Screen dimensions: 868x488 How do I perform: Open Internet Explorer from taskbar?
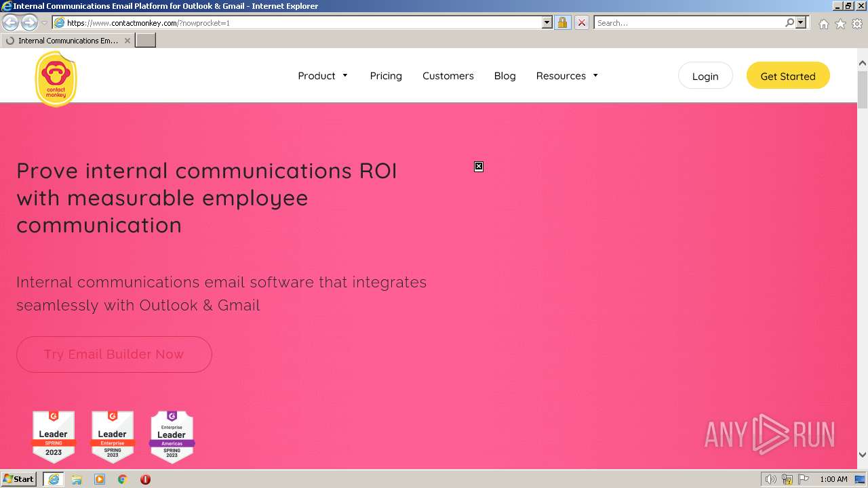point(54,479)
